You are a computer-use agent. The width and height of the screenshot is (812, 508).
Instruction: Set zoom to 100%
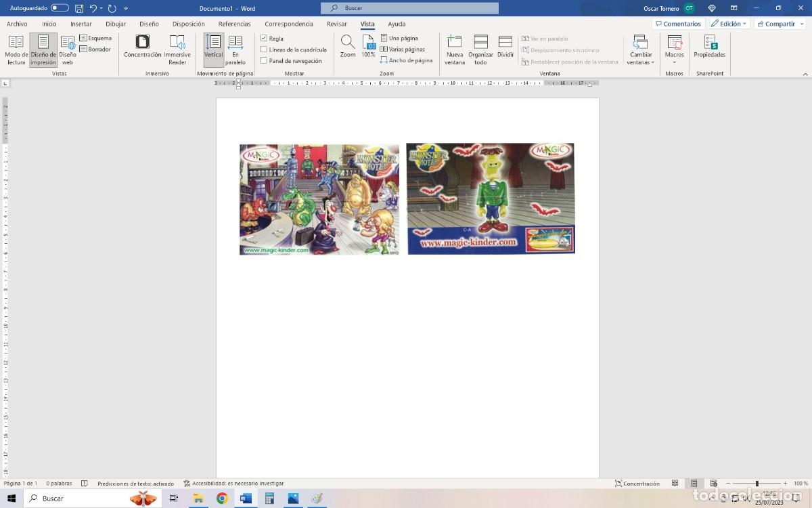368,46
